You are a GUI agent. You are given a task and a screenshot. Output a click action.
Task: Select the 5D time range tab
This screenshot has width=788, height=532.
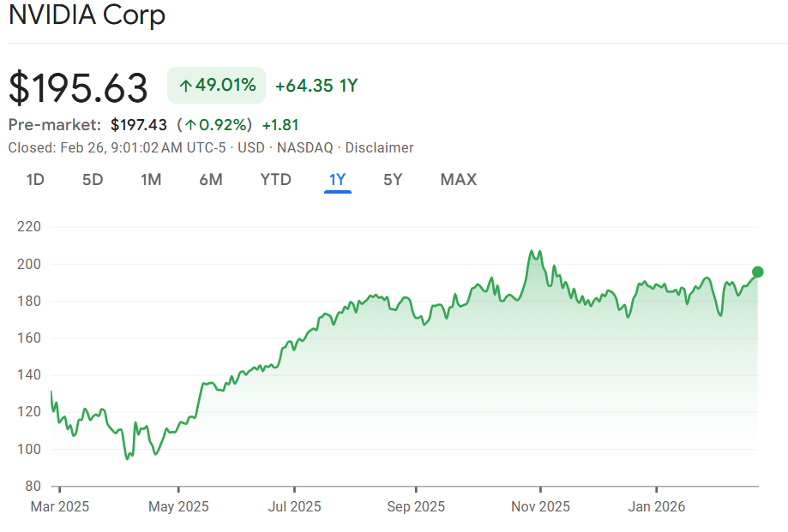coord(93,180)
